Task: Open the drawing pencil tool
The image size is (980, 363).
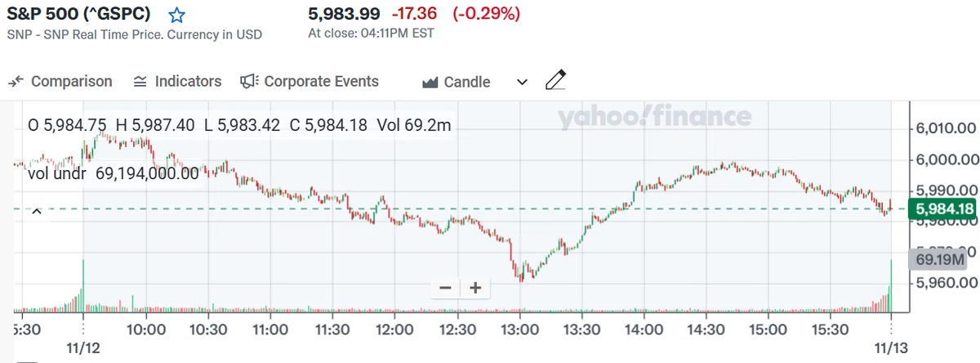Action: pyautogui.click(x=555, y=81)
